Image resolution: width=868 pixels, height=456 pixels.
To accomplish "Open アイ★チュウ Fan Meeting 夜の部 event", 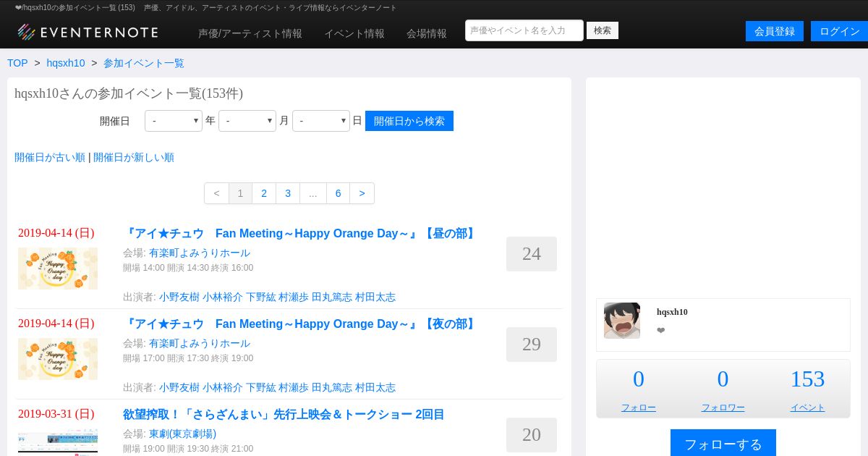I will (x=300, y=324).
